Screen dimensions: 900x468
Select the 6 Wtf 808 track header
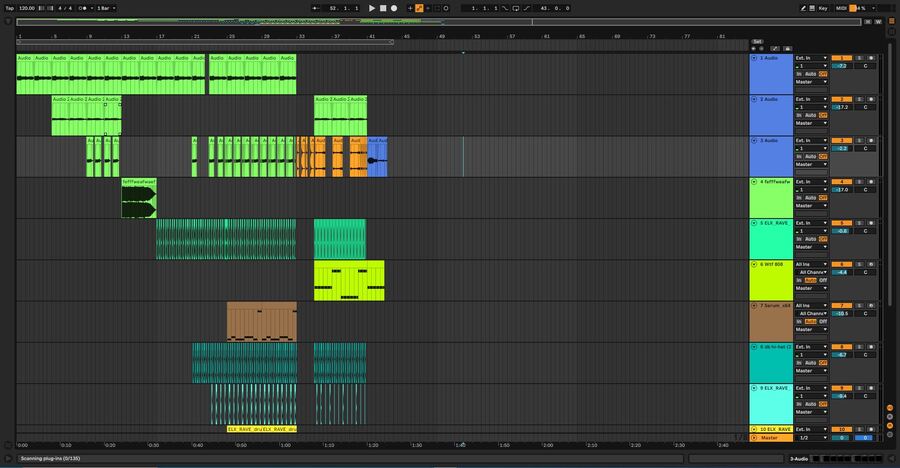point(771,280)
